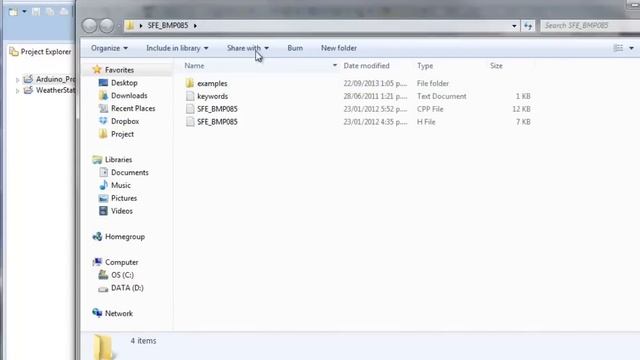Open the Videos library
The image size is (640, 360).
pos(122,211)
